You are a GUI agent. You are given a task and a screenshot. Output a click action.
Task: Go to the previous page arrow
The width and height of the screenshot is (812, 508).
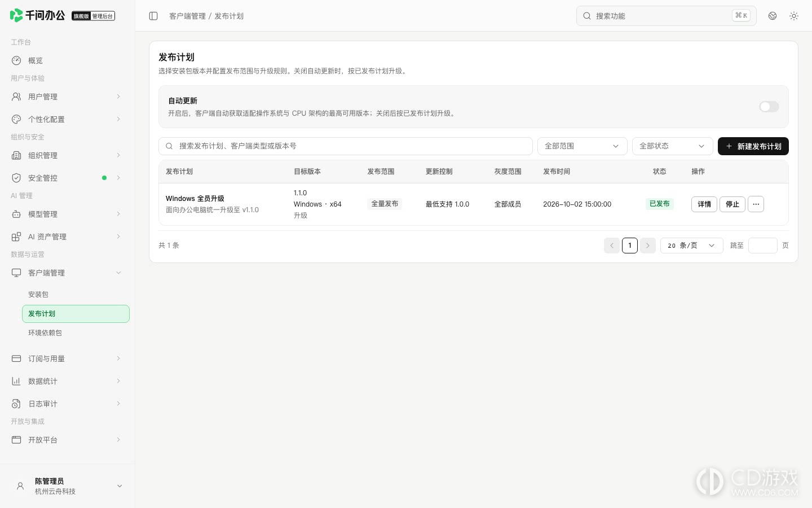612,246
